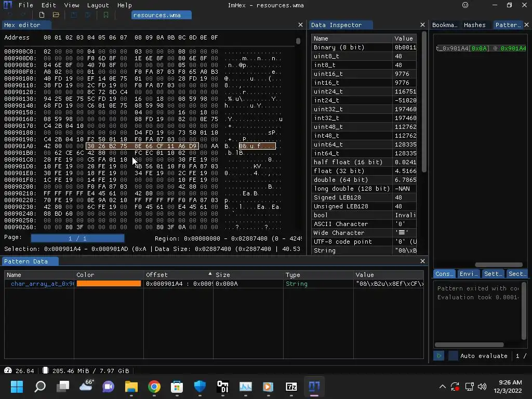Viewport: 532px width, 399px height.
Task: Click the undo arrow in the toolbar
Action: (x=9, y=15)
